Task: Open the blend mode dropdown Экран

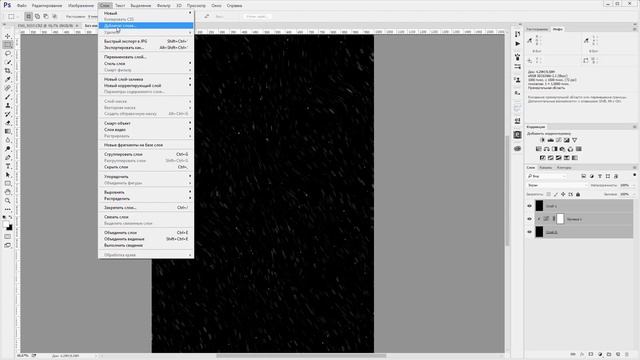Action: point(557,185)
